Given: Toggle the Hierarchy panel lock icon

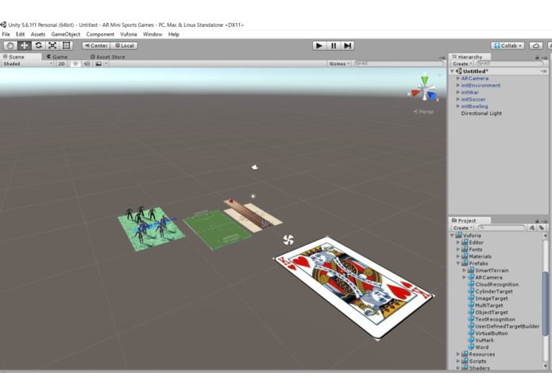Looking at the screenshot, I should (x=537, y=57).
